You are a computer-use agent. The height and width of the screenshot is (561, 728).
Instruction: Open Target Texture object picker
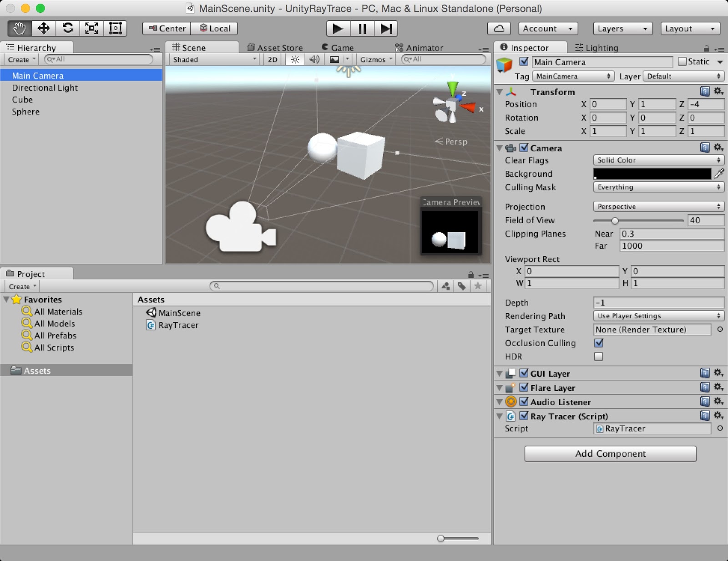pos(720,329)
